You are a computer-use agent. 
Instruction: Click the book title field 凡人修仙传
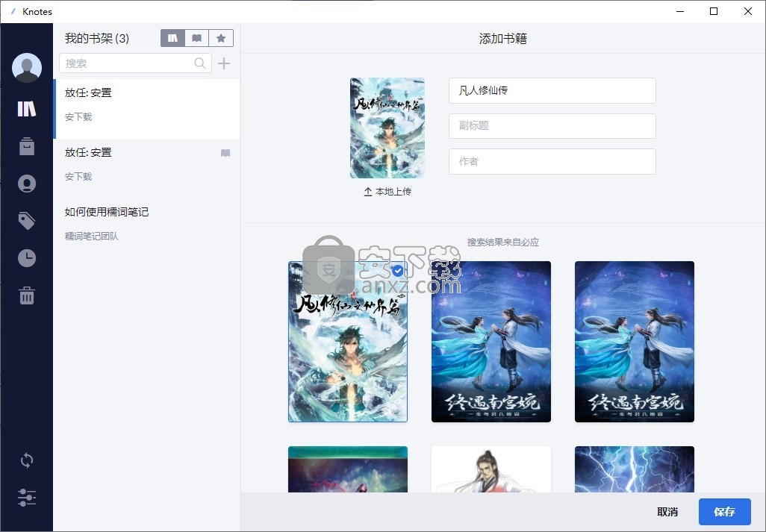tap(552, 90)
